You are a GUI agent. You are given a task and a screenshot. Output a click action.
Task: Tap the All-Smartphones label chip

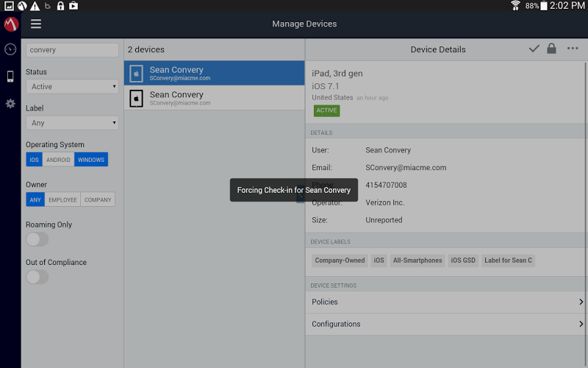[417, 261]
